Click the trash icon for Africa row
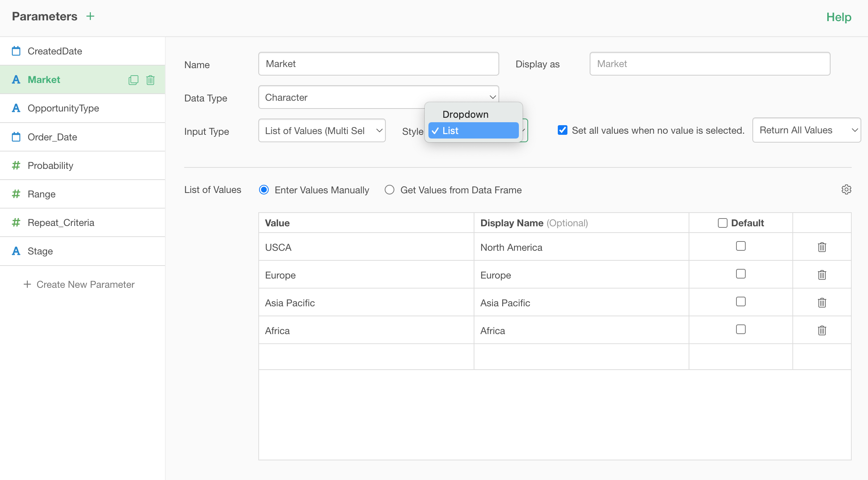The height and width of the screenshot is (480, 868). click(822, 330)
